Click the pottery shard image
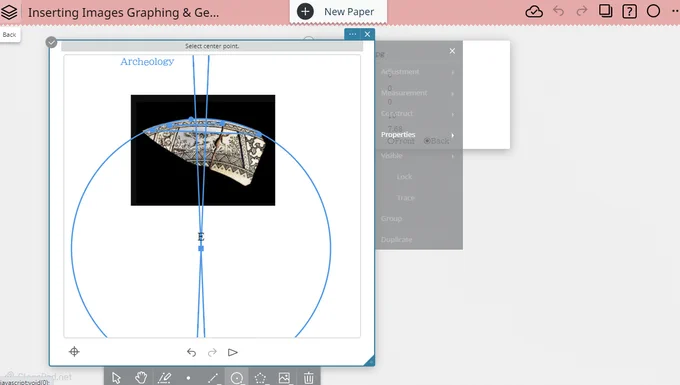The height and width of the screenshot is (385, 680). [x=203, y=150]
